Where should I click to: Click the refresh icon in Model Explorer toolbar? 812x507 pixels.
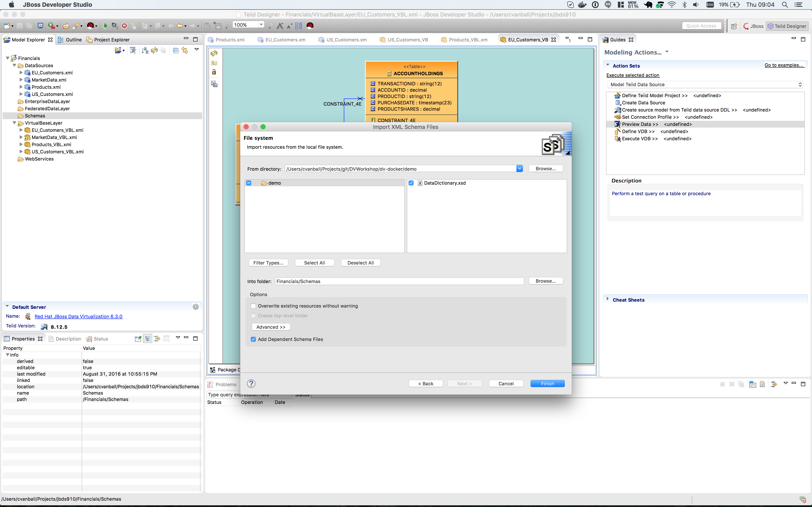point(154,50)
